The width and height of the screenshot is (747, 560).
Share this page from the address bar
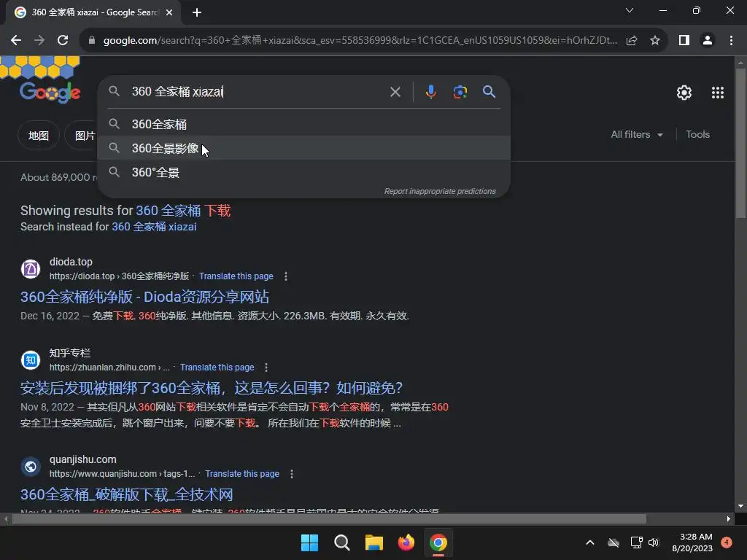point(632,41)
